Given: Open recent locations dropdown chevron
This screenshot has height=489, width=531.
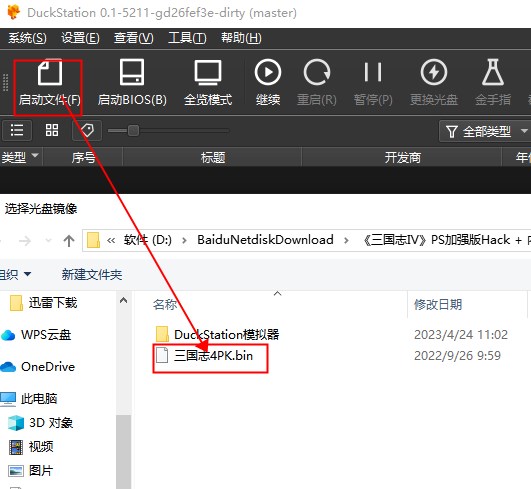Looking at the screenshot, I should coord(48,240).
